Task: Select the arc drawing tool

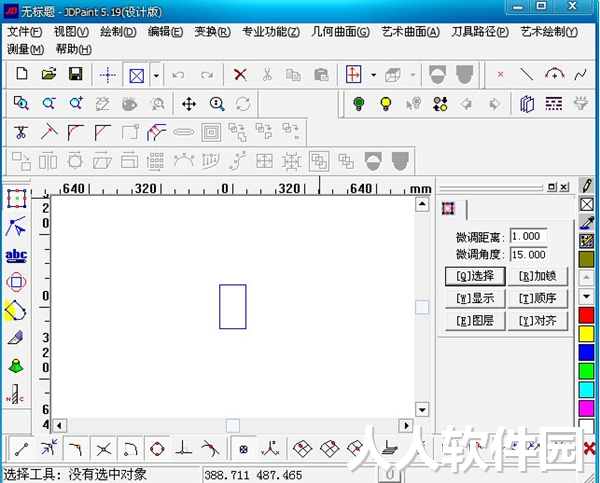Action: tap(554, 73)
